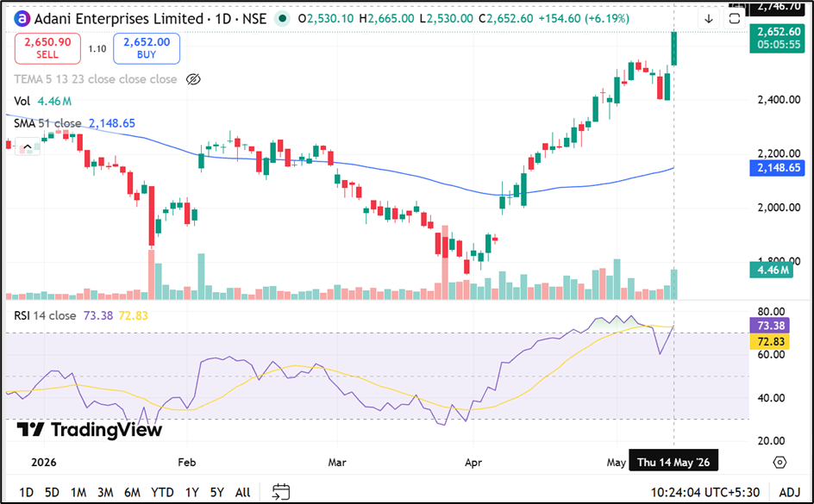This screenshot has width=814, height=504.
Task: Click the market status green dot indicator
Action: click(x=282, y=19)
